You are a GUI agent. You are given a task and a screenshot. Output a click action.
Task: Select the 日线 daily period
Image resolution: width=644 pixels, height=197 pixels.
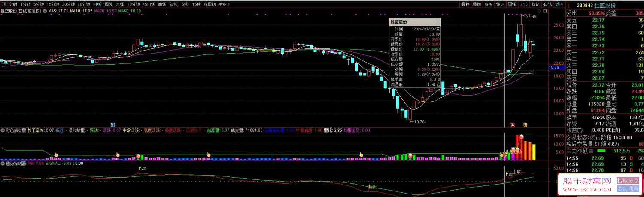coord(97,4)
